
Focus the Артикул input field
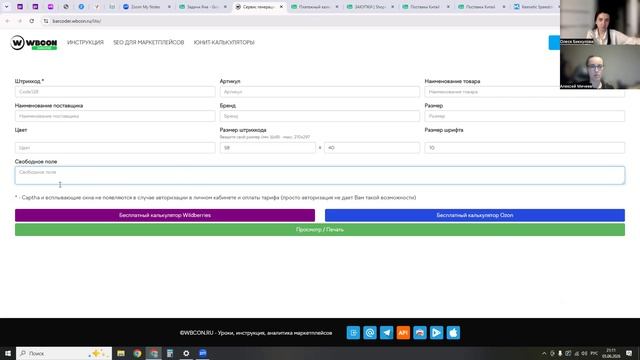[x=320, y=92]
